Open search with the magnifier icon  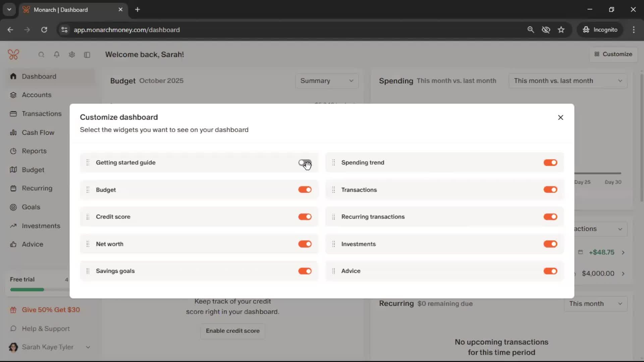41,55
